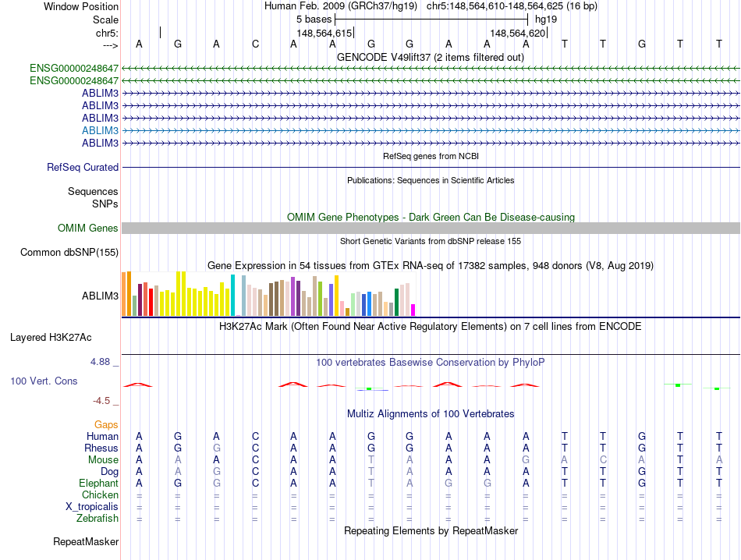Open H3K27Ac Mark ENCODE track title
Viewport: 741px width, 560px height.
pyautogui.click(x=431, y=327)
